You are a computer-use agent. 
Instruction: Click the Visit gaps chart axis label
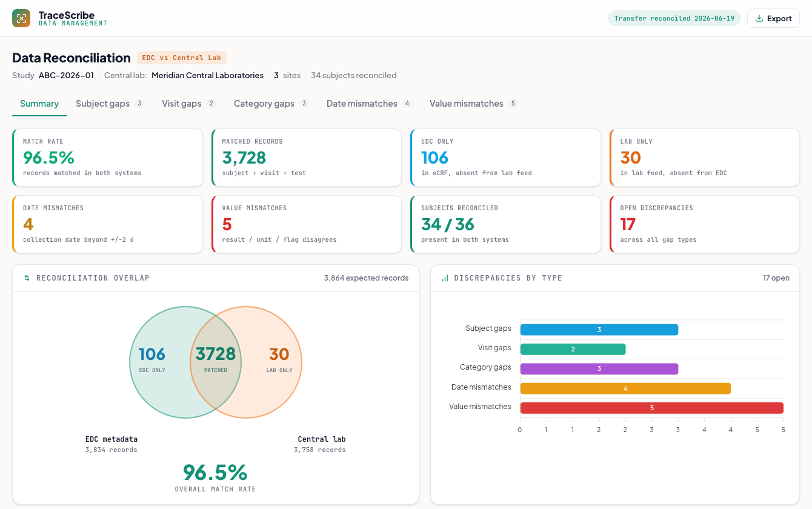[494, 348]
